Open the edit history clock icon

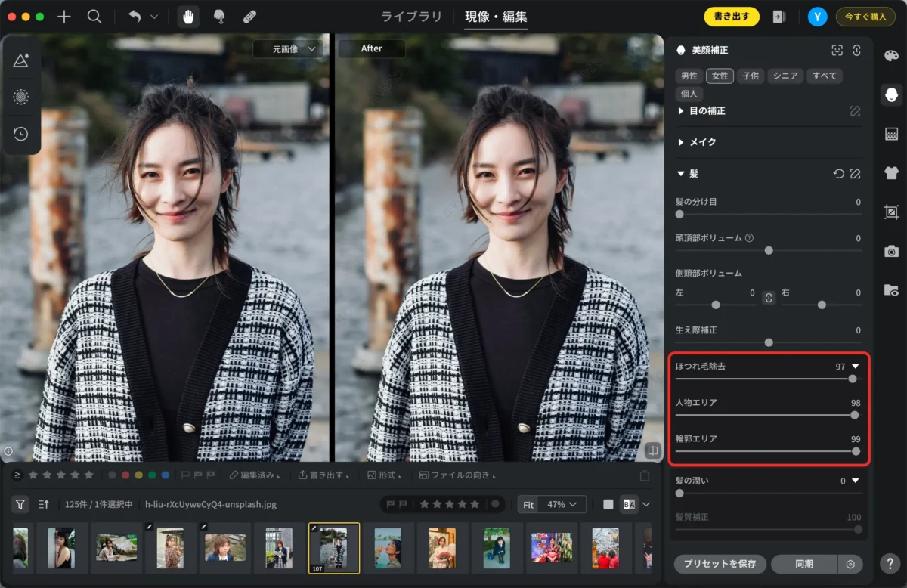coord(21,134)
